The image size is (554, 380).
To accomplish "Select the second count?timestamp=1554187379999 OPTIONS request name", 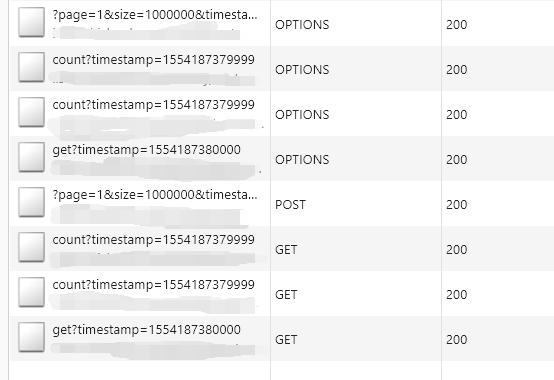I will point(153,105).
